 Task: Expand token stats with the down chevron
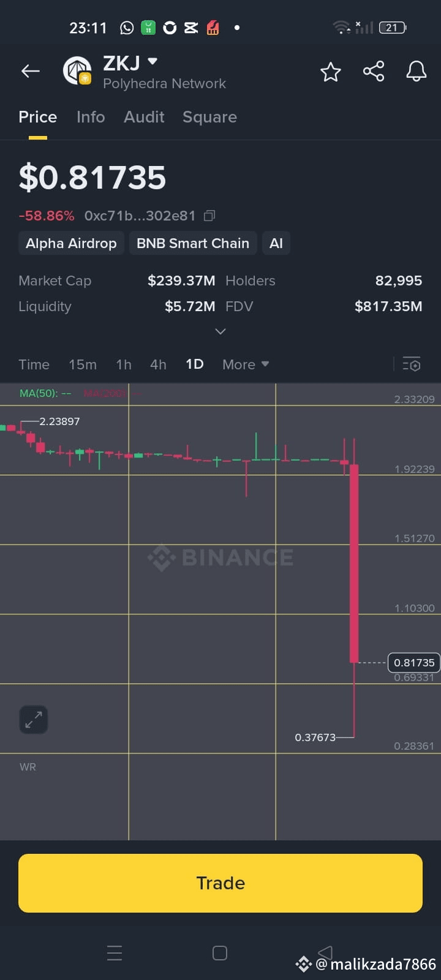220,331
